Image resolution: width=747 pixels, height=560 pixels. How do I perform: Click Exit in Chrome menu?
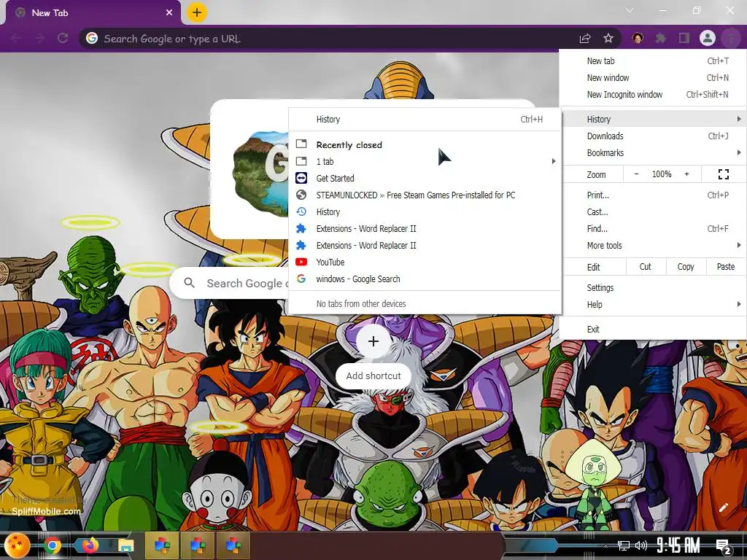pyautogui.click(x=653, y=329)
